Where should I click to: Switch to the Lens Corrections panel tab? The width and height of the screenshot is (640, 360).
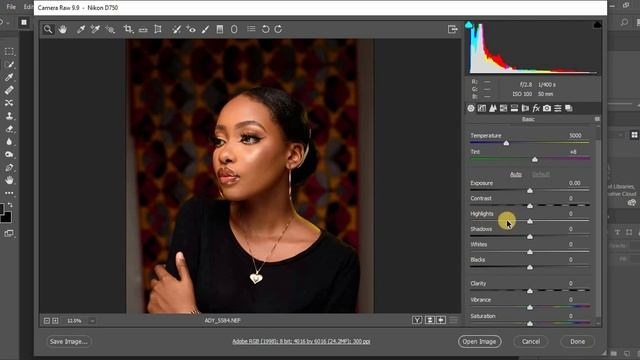(x=525, y=108)
